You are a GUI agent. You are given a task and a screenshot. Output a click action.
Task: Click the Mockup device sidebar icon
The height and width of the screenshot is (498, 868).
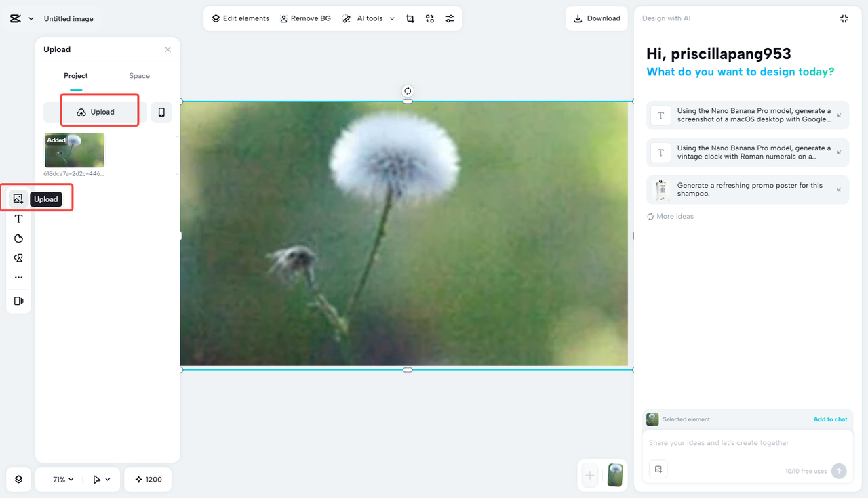tap(18, 300)
